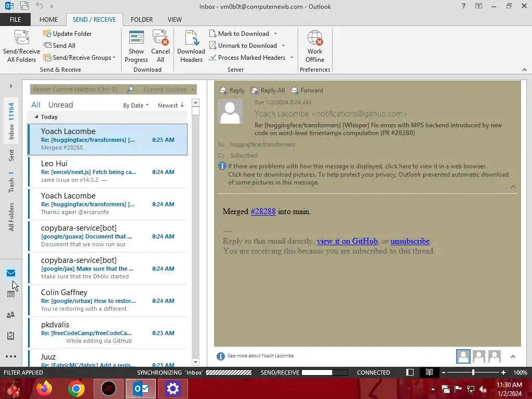Open more navigation options (ellipsis)
Image resolution: width=532 pixels, height=399 pixels.
pyautogui.click(x=11, y=356)
